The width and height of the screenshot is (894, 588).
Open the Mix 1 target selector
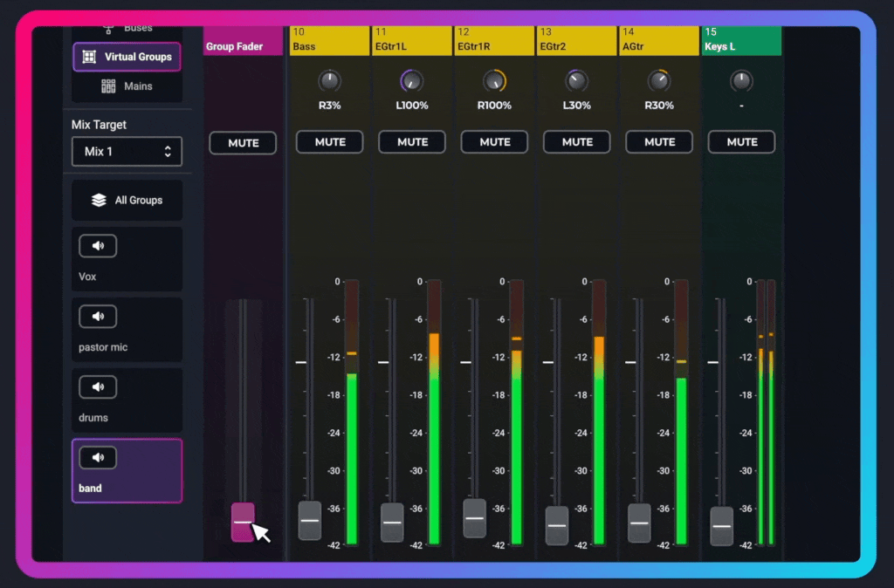127,151
